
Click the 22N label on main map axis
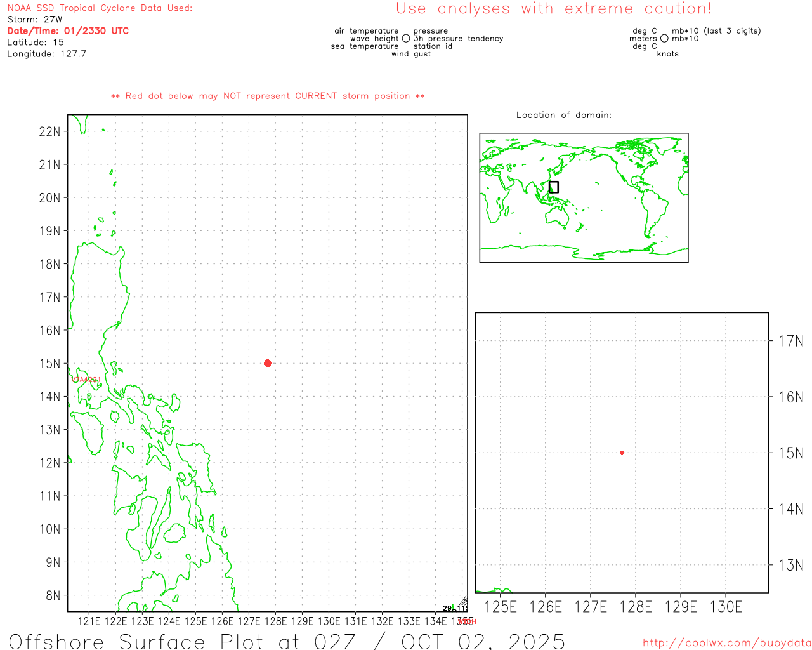tap(49, 132)
